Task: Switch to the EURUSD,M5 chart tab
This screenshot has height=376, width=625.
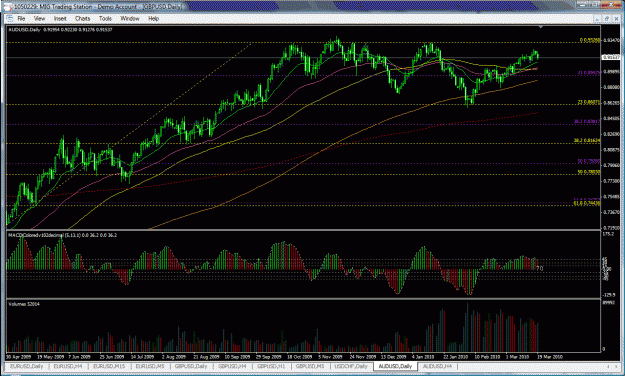Action: [150, 366]
